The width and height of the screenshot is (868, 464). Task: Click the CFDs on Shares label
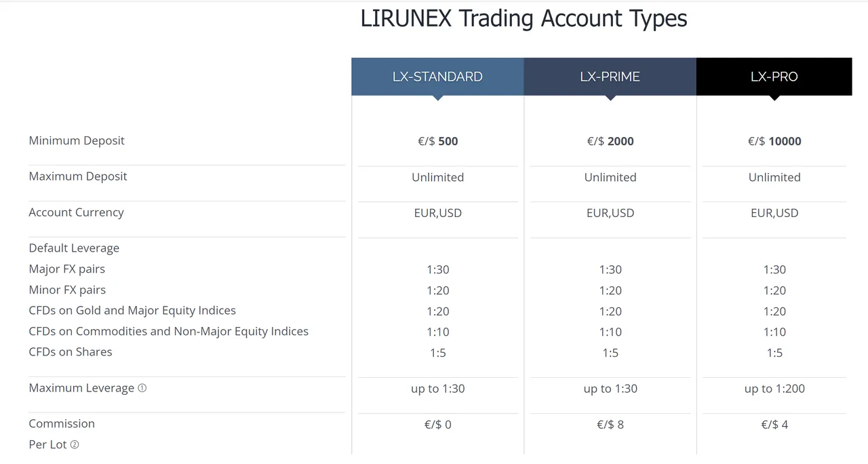pyautogui.click(x=71, y=351)
